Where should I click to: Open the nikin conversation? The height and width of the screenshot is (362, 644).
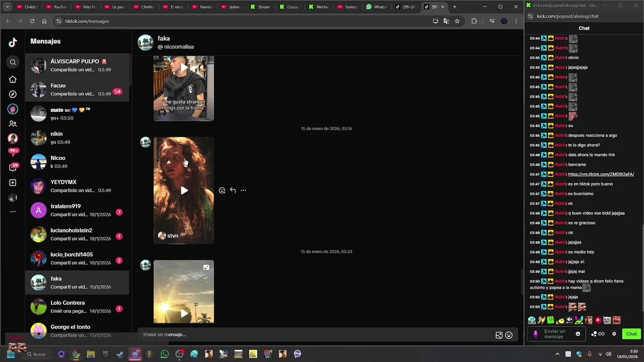point(77,138)
